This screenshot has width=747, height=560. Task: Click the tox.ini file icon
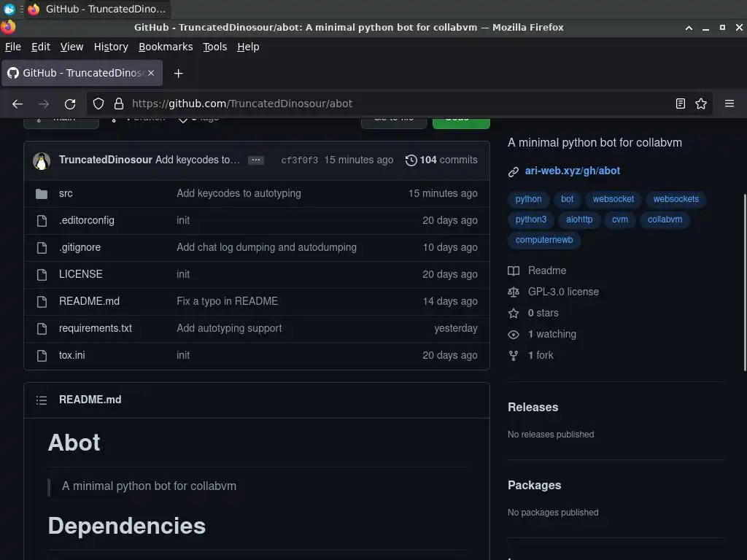click(x=42, y=356)
